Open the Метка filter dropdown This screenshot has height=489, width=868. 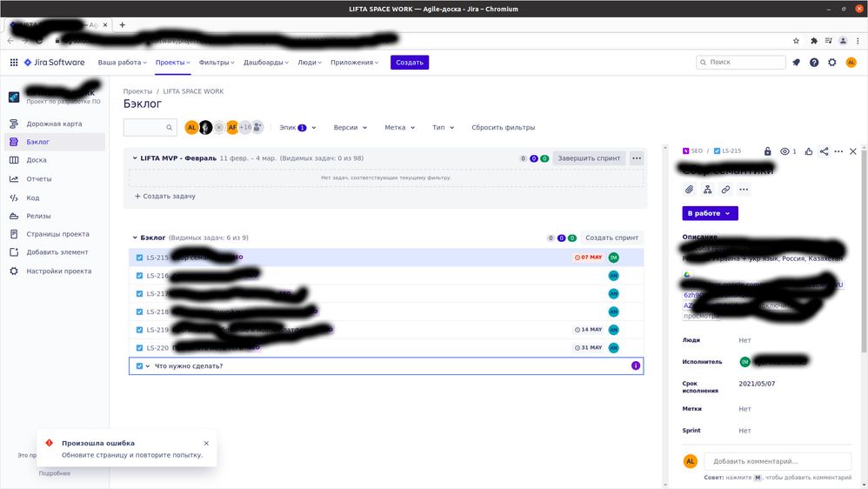[400, 127]
